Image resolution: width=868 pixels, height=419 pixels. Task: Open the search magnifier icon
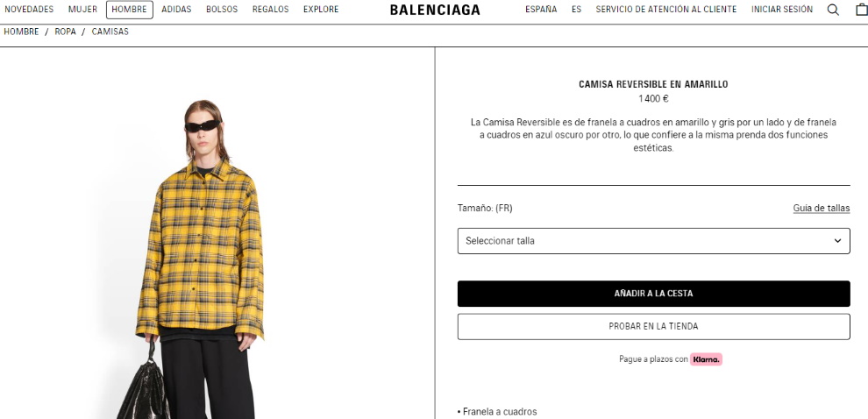click(x=833, y=10)
